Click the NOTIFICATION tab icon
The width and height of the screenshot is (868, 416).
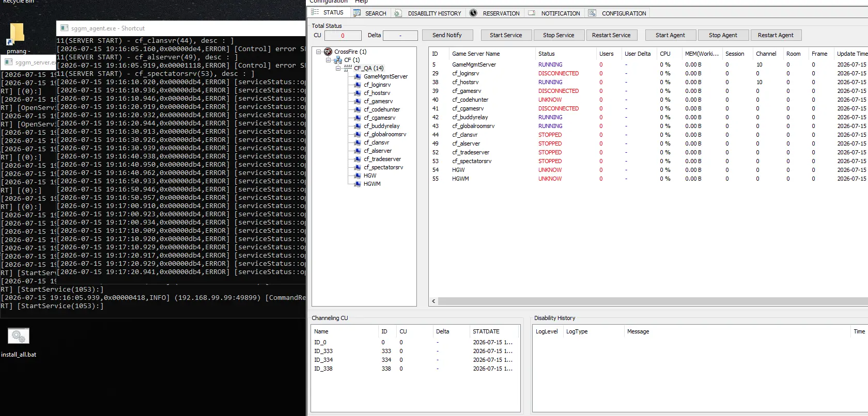tap(532, 13)
